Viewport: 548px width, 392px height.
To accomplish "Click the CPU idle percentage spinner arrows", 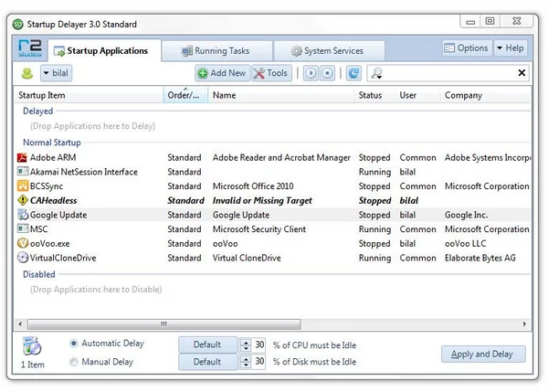I will [246, 345].
